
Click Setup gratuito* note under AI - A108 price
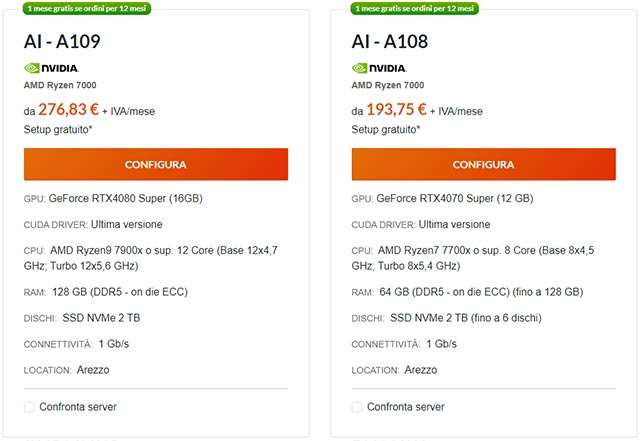click(386, 129)
